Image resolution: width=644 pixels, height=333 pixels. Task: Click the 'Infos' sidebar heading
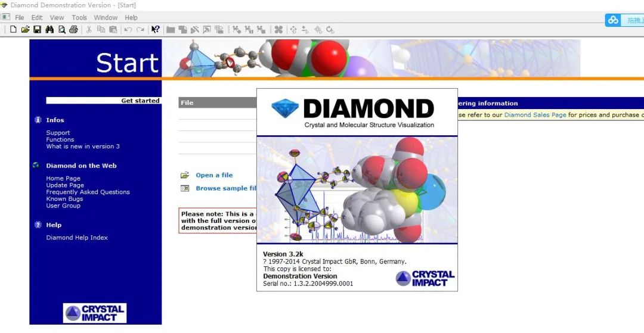[x=55, y=120]
